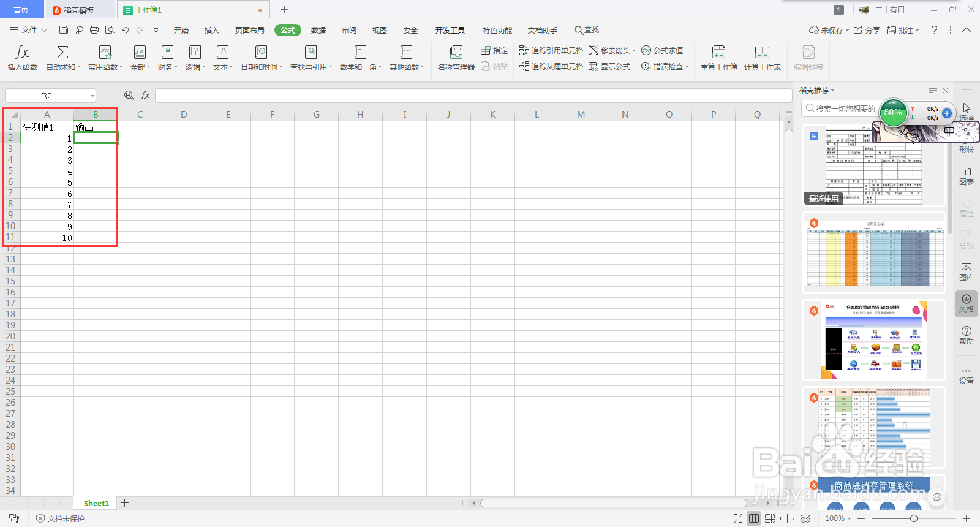Open Lookup and Reference (查找与引用) functions
The height and width of the screenshot is (527, 980).
311,58
